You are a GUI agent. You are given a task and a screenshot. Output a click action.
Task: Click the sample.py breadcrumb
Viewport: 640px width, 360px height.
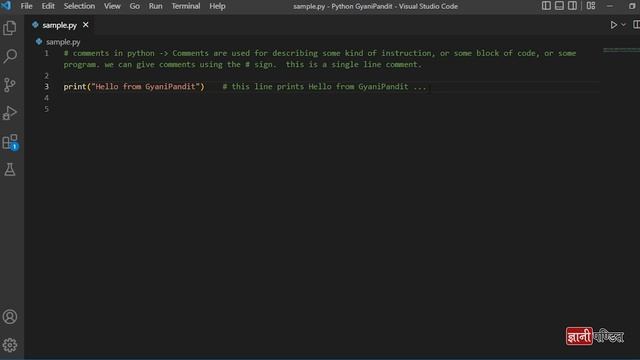pos(63,42)
